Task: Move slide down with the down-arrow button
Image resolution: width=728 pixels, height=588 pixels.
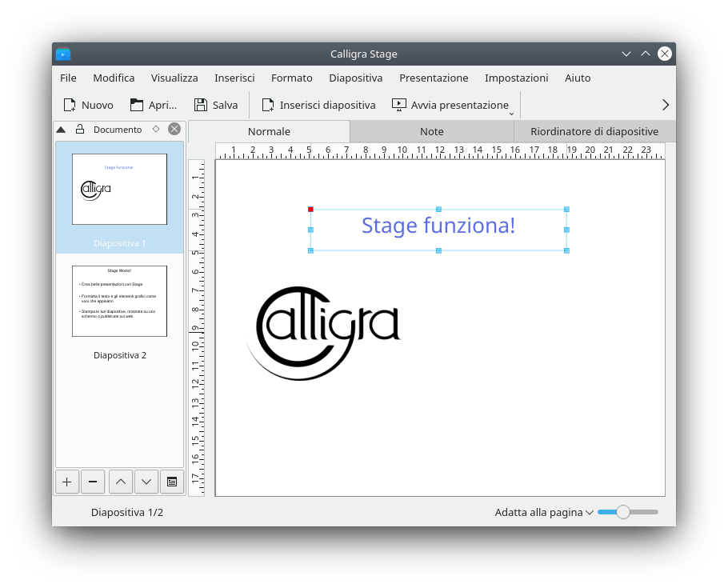Action: click(146, 482)
